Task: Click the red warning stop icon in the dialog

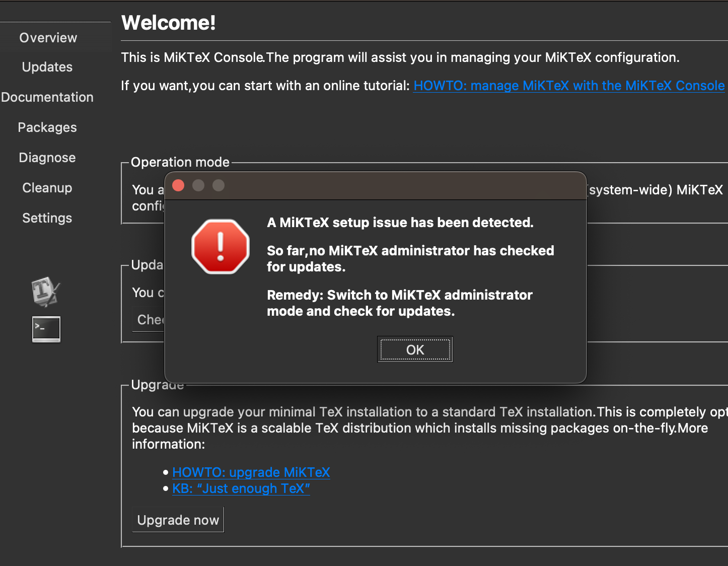Action: [x=220, y=247]
